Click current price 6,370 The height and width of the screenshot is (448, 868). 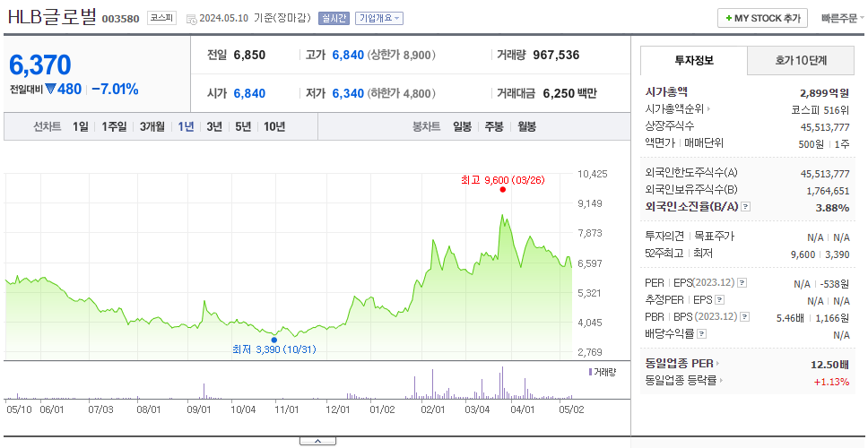coord(39,65)
